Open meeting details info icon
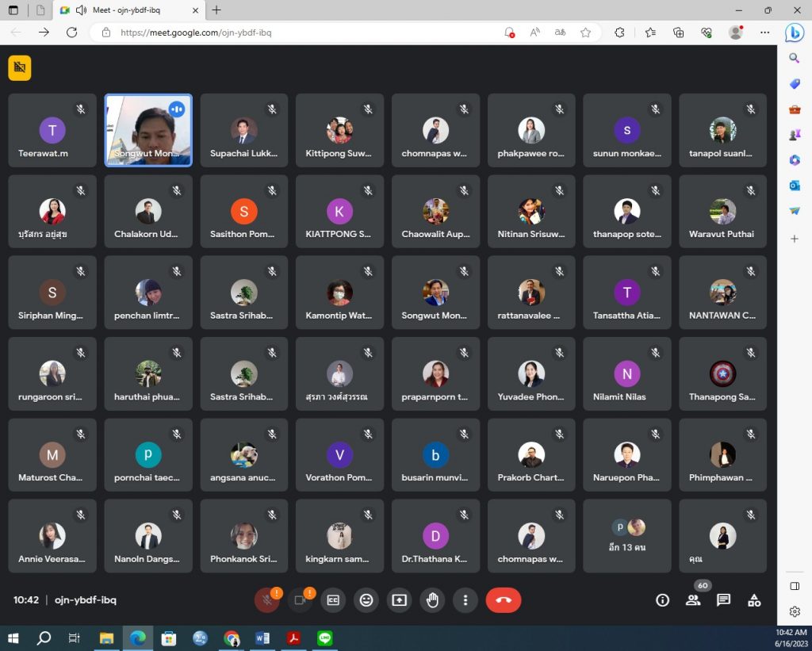 click(662, 600)
